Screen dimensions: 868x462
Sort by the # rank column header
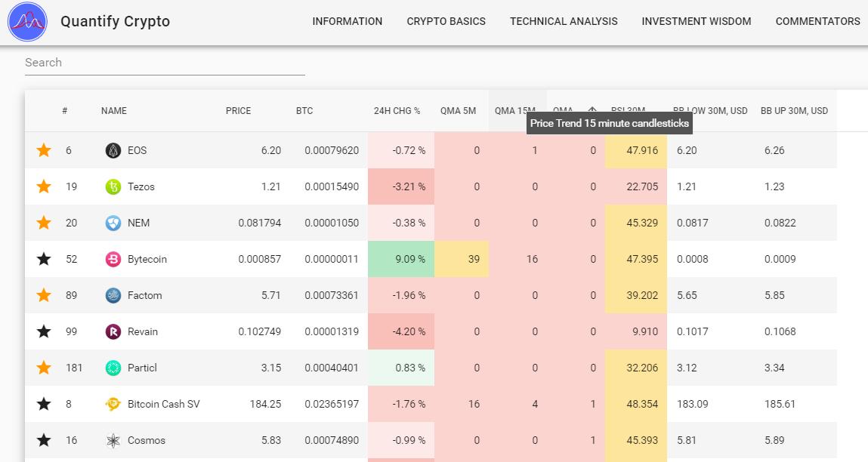click(65, 111)
